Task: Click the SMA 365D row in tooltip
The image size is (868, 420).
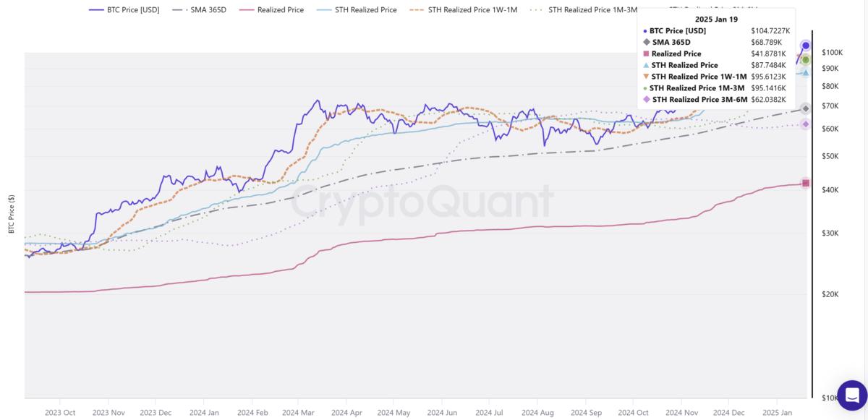Action: 671,42
